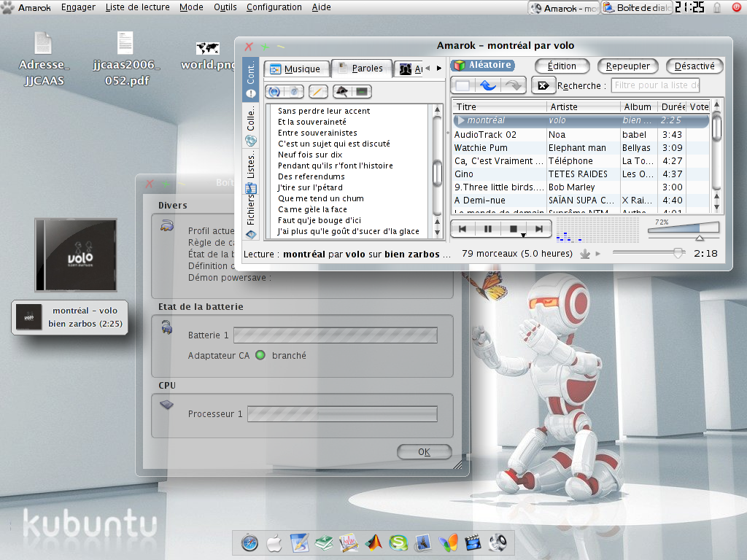Screen dimensions: 747x560
Task: Launch MATLAB from the dock
Action: pyautogui.click(x=374, y=542)
